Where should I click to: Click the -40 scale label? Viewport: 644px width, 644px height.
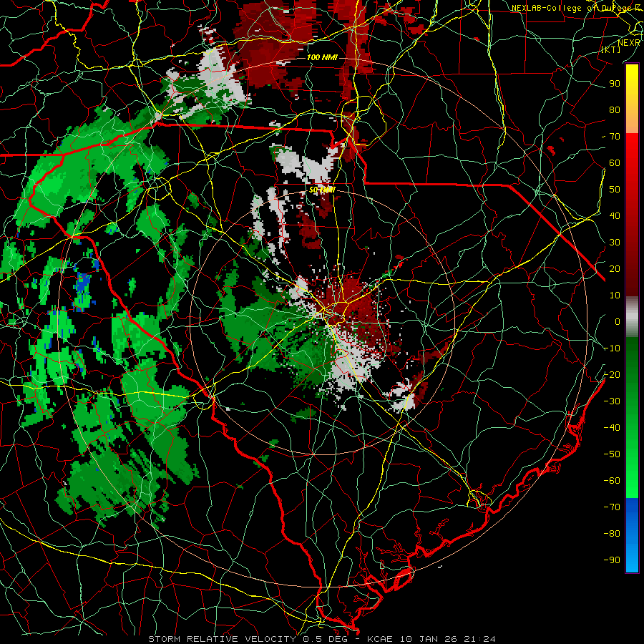click(612, 428)
